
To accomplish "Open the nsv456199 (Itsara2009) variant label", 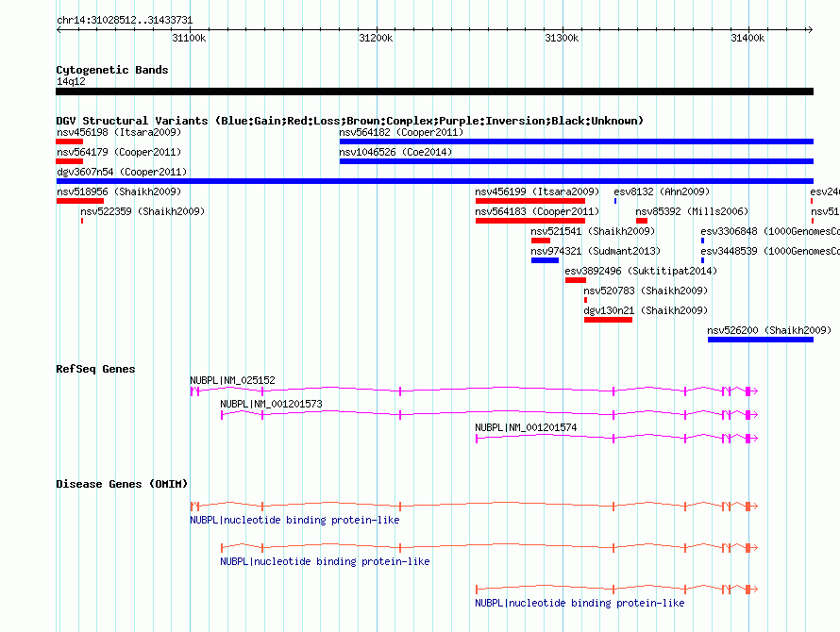I will coord(537,191).
